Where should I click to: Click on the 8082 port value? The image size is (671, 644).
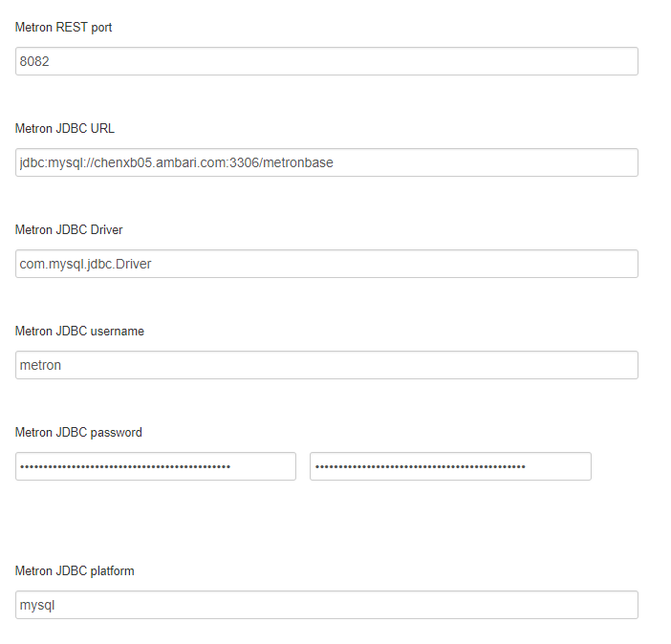[x=34, y=61]
